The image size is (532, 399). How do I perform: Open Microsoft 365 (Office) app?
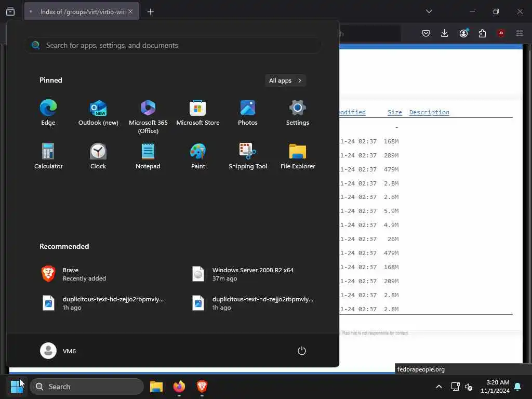click(x=148, y=116)
